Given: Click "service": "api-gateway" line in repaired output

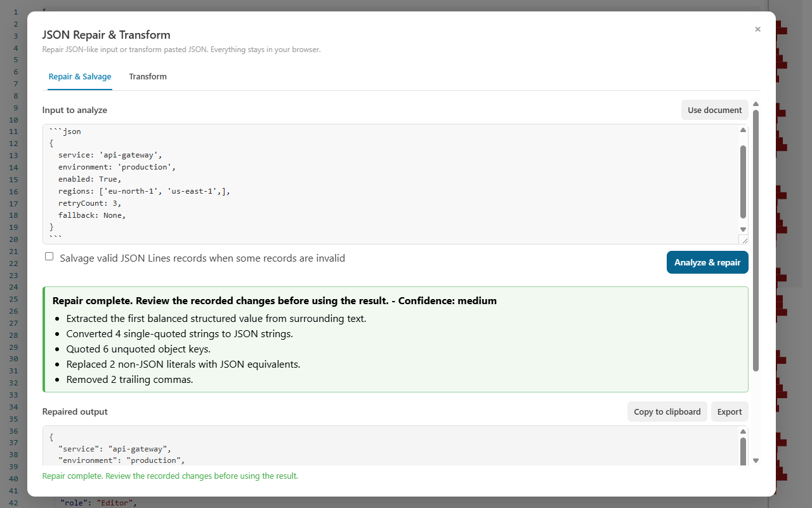Looking at the screenshot, I should [115, 449].
